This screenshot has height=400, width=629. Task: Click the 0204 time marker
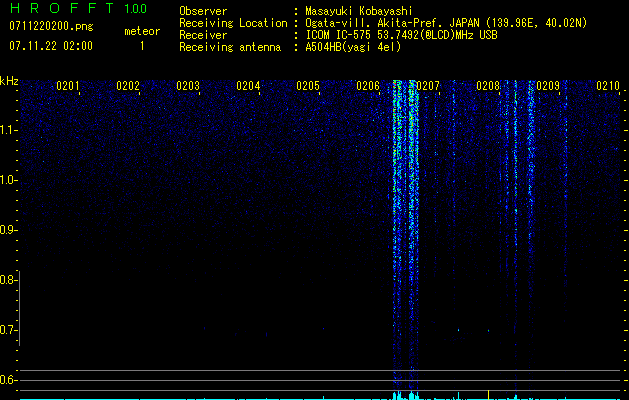248,86
